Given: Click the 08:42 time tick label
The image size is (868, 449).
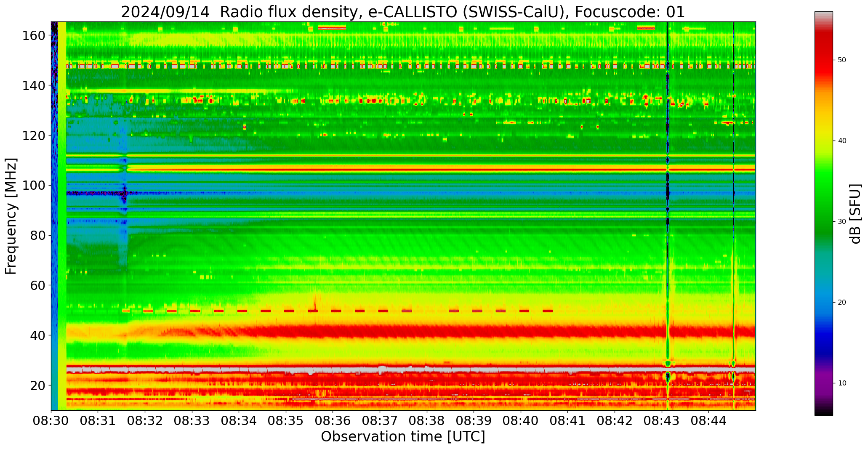Looking at the screenshot, I should [615, 420].
